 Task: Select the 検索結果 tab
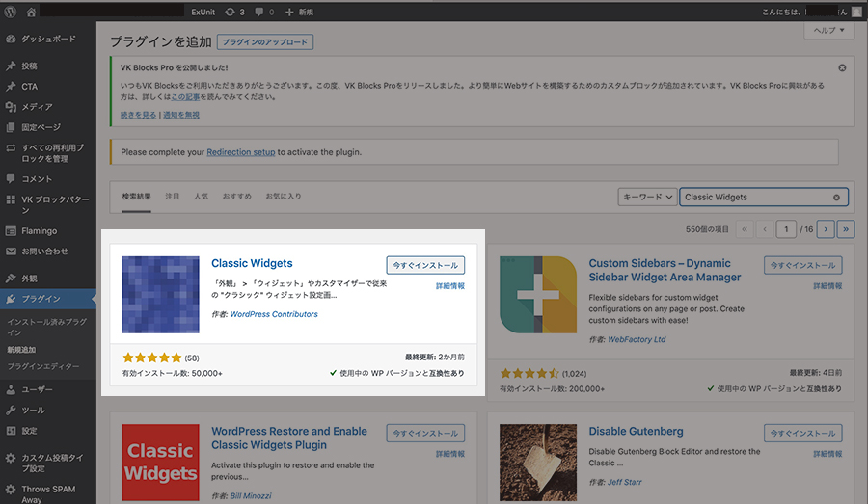(x=136, y=197)
